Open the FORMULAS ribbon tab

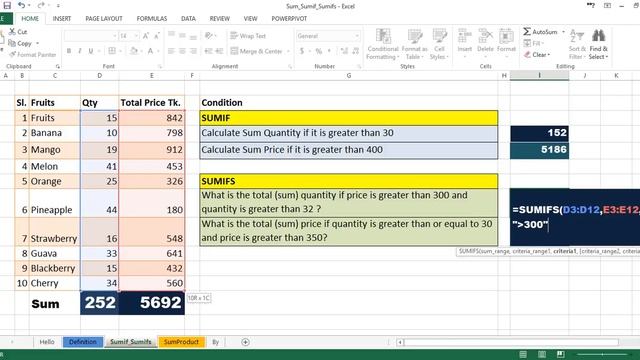click(152, 18)
